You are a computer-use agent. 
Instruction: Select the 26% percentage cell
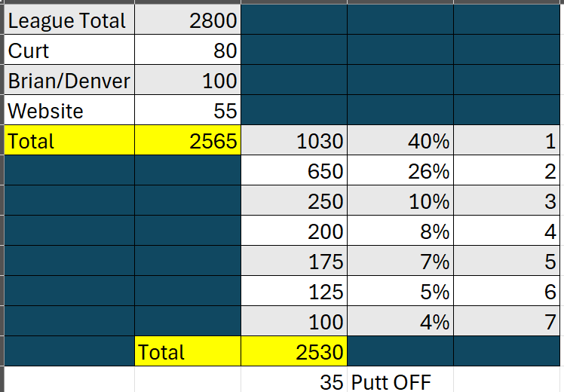[x=400, y=171]
